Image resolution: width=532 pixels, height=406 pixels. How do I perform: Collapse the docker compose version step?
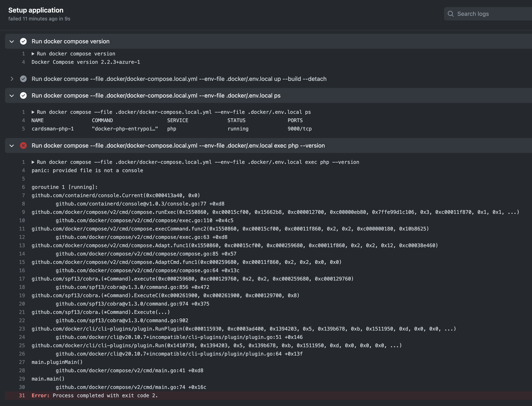coord(12,41)
